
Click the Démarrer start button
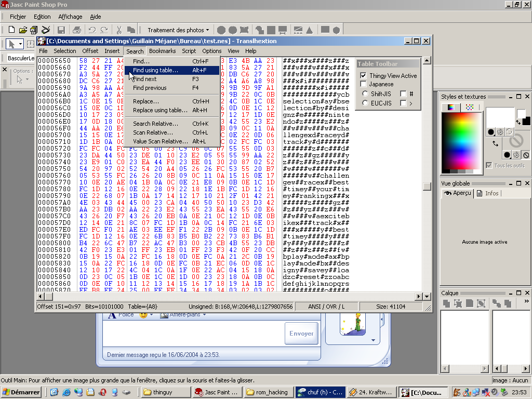[21, 392]
